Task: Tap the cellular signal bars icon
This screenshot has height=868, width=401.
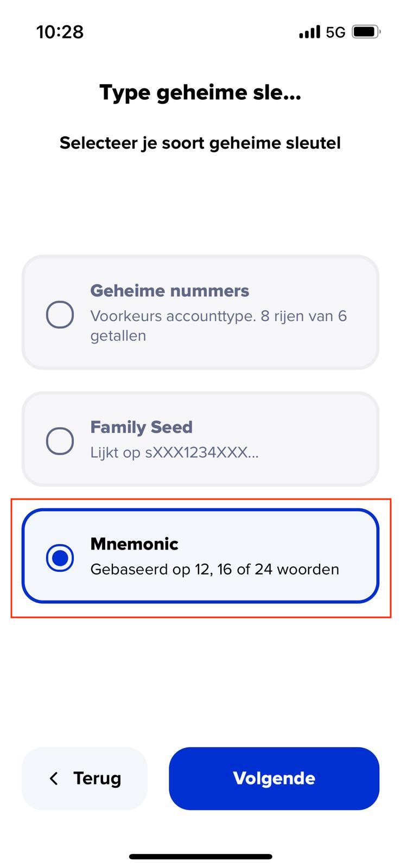Action: tap(309, 33)
